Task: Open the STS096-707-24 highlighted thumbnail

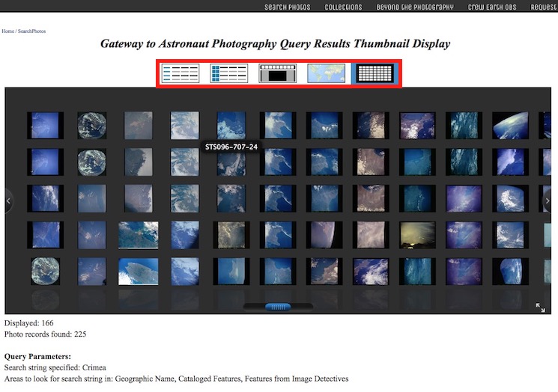Action: click(231, 162)
